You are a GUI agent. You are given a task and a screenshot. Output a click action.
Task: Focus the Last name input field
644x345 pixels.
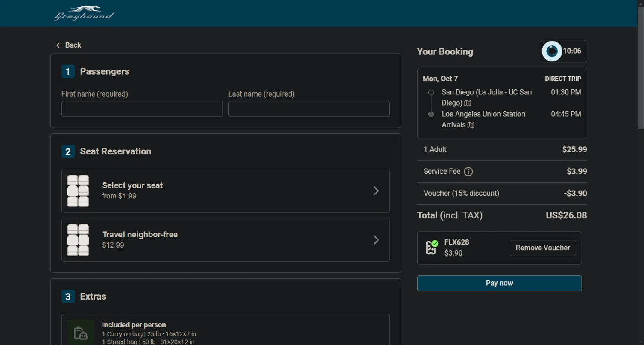pos(309,109)
